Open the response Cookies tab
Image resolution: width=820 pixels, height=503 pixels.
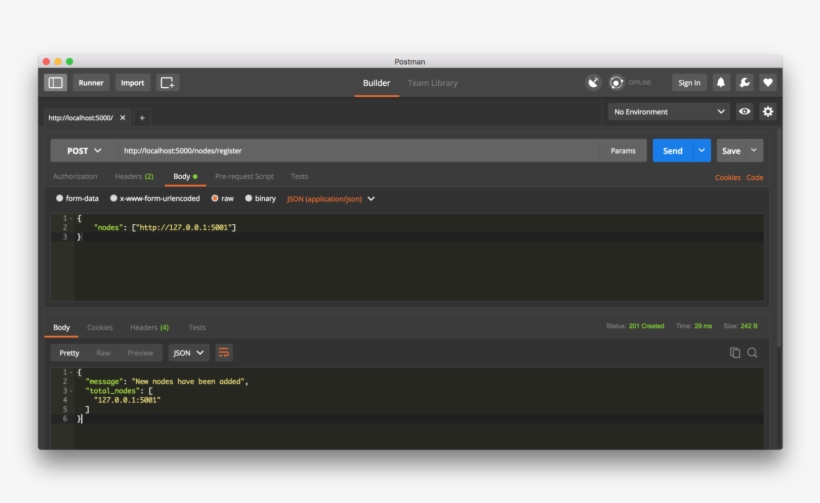pos(100,327)
